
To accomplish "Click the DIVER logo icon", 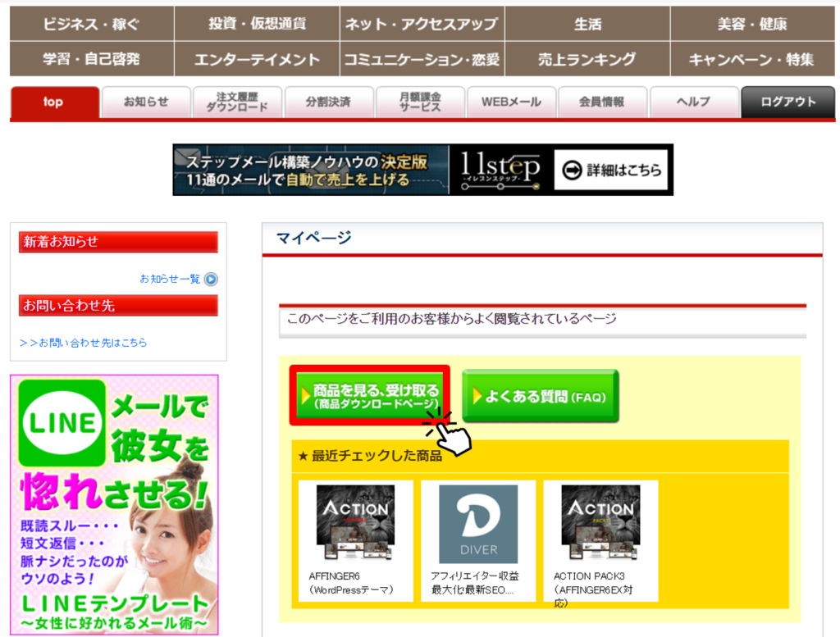I will pos(478,523).
